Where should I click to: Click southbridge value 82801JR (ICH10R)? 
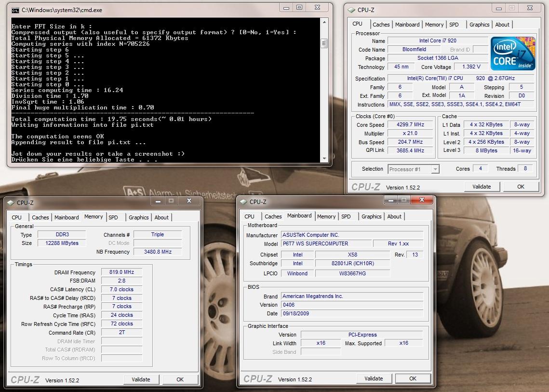[352, 263]
